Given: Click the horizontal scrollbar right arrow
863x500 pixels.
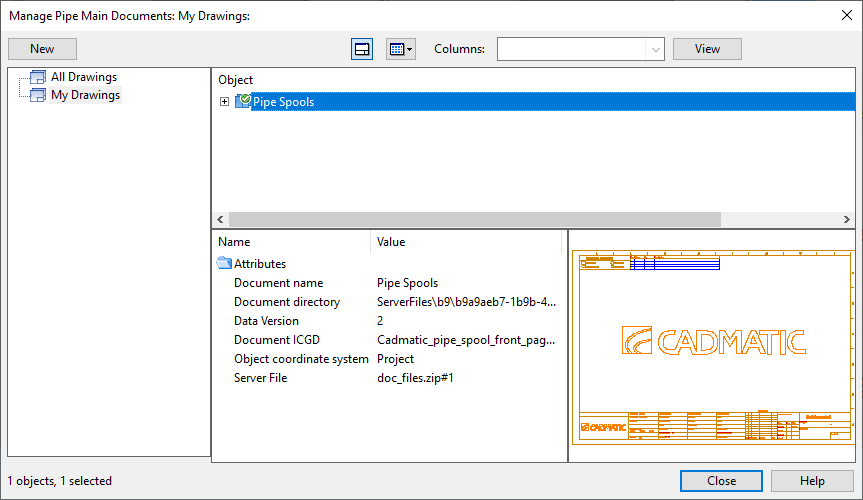Looking at the screenshot, I should 847,220.
